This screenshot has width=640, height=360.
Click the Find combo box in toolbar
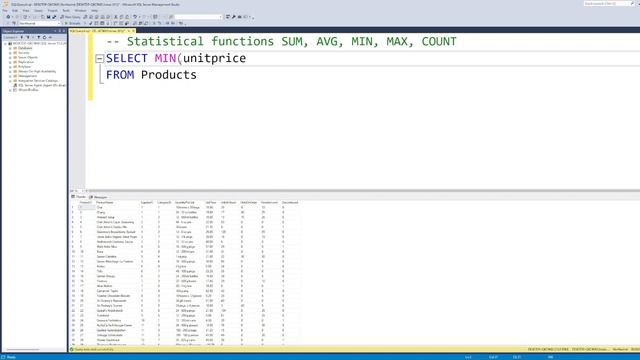point(198,17)
